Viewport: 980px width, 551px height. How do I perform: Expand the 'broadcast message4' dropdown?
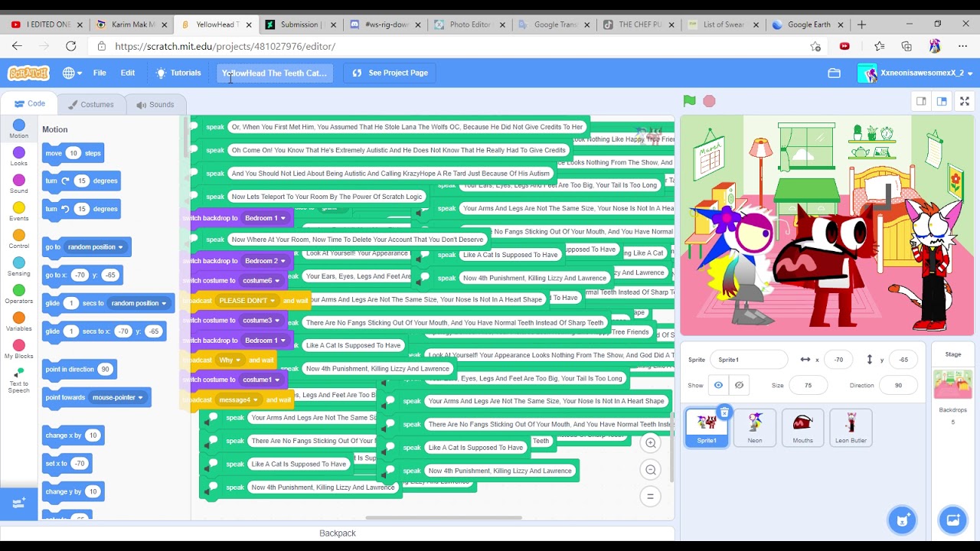point(256,399)
